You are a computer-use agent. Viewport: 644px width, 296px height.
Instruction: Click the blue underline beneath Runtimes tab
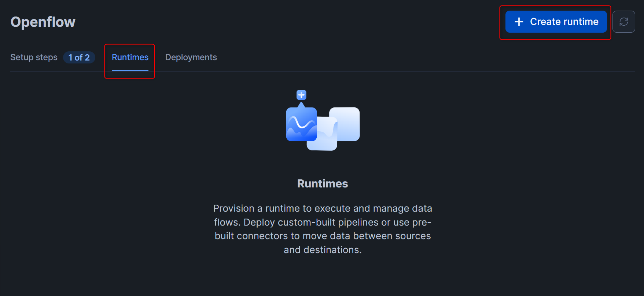(x=130, y=70)
